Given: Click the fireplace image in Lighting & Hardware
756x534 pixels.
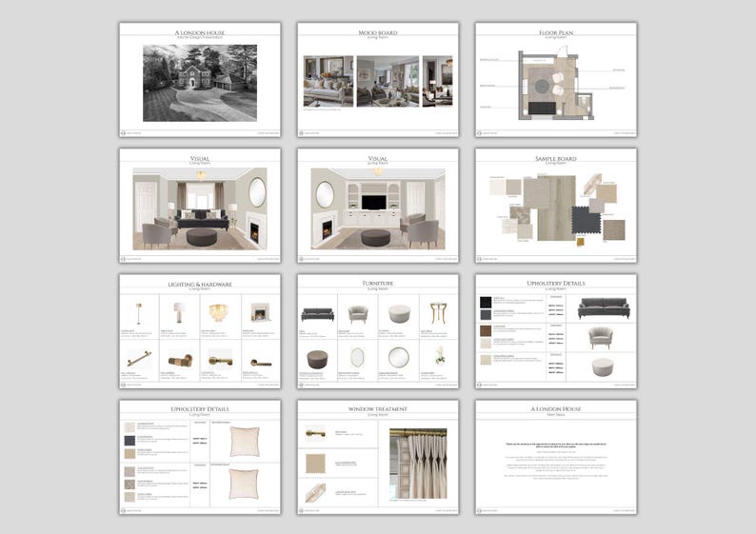Looking at the screenshot, I should (x=260, y=313).
